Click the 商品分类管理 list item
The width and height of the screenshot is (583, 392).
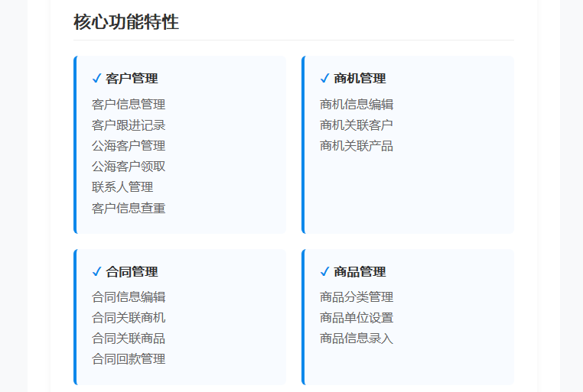pyautogui.click(x=357, y=297)
